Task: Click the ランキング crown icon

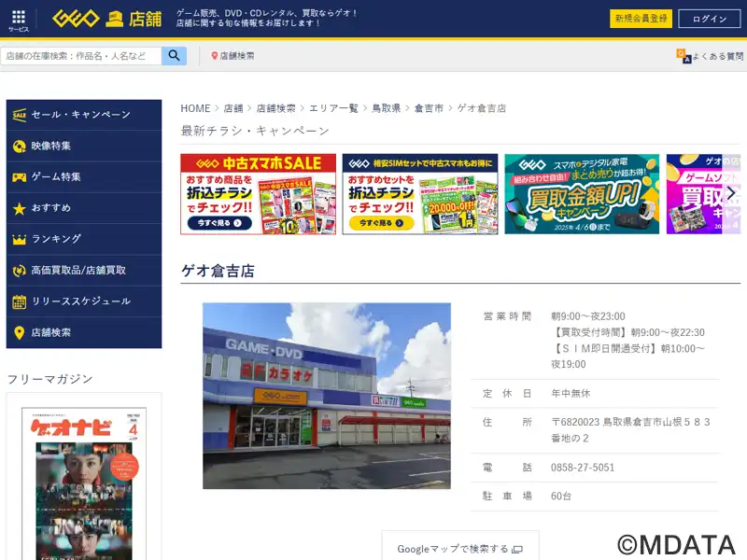Action: 19,239
